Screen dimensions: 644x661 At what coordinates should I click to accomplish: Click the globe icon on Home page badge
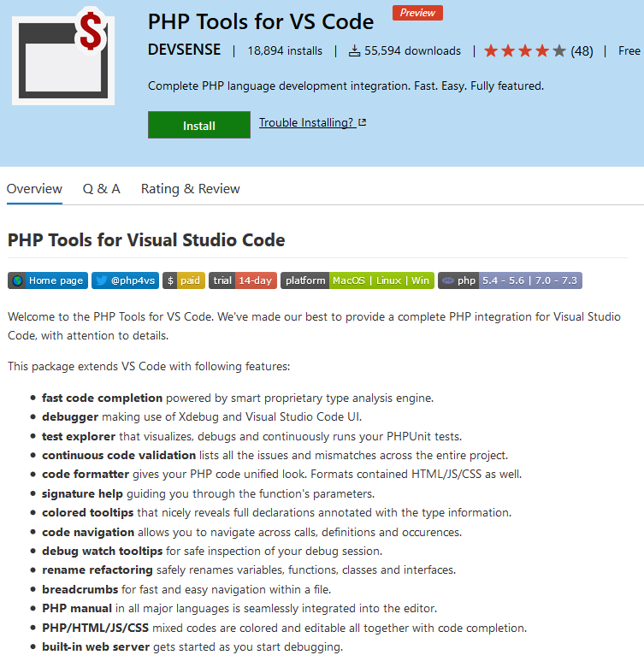click(17, 280)
